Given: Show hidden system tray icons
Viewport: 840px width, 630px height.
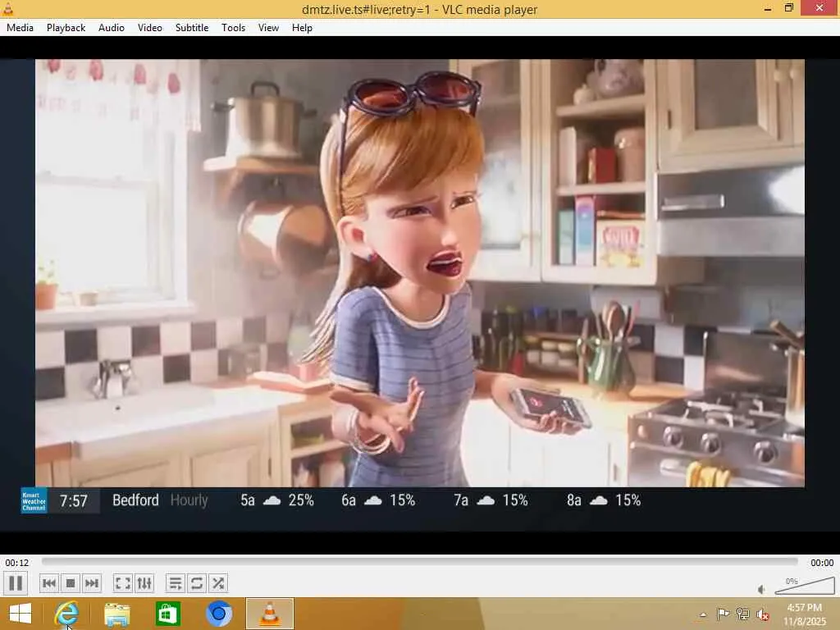Looking at the screenshot, I should [703, 614].
